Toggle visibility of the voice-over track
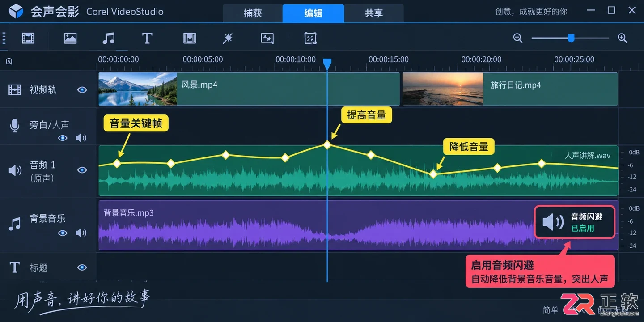Image resolution: width=644 pixels, height=322 pixels. (63, 138)
